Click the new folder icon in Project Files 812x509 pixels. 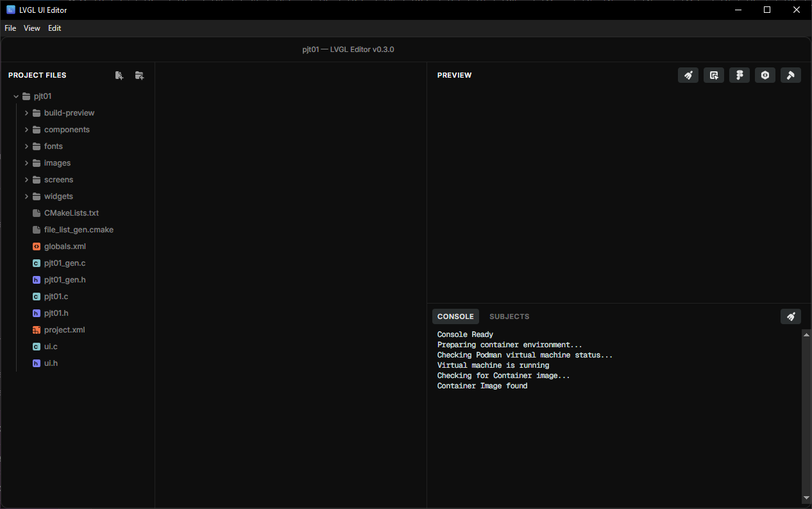139,75
